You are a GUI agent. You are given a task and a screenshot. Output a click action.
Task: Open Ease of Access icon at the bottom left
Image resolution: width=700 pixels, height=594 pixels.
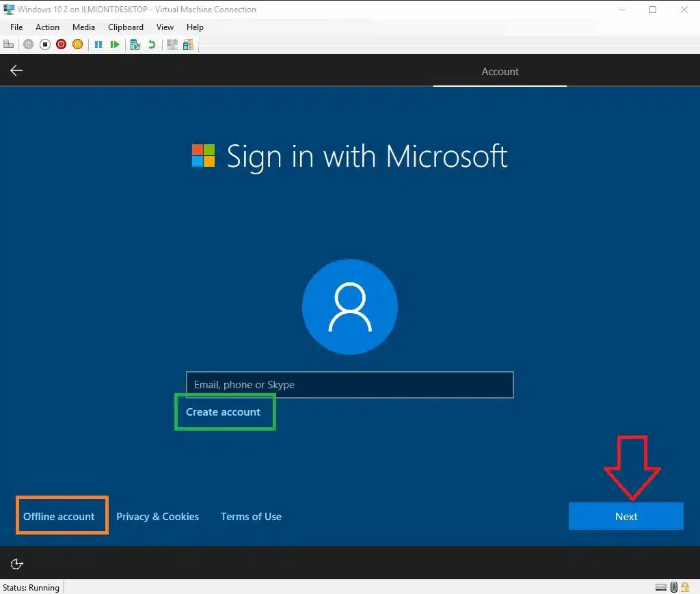pyautogui.click(x=16, y=564)
